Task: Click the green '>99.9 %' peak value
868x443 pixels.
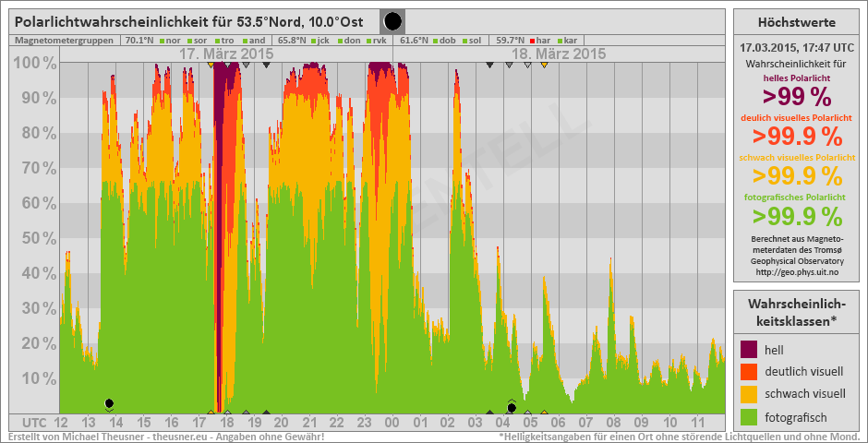Action: 797,216
